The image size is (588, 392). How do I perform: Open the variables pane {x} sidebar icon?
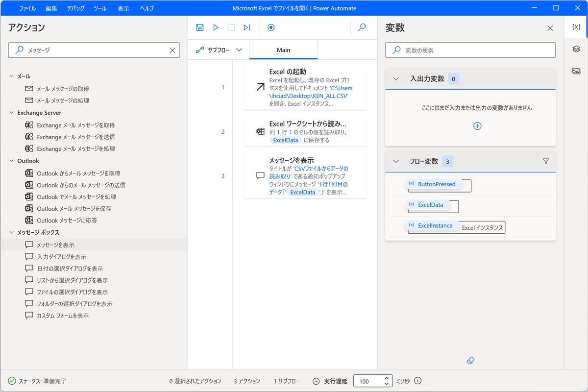[576, 27]
